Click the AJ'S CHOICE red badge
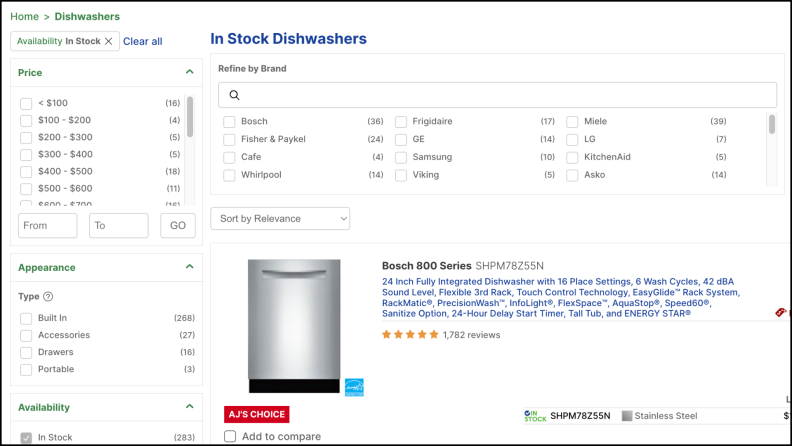Screen dimensions: 792x446 click(x=257, y=414)
